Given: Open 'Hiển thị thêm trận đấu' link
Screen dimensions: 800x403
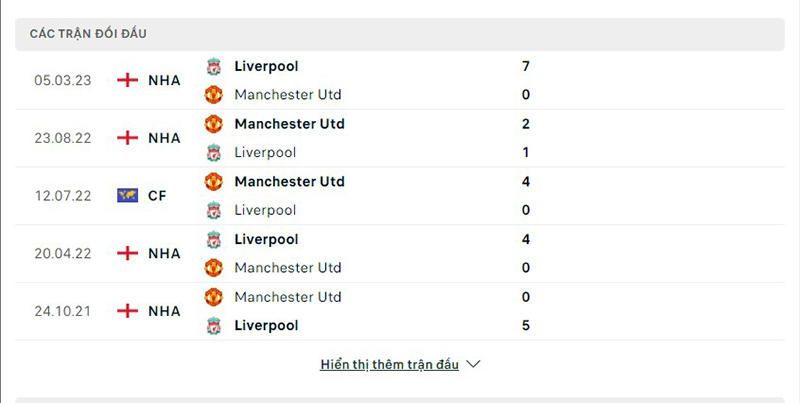Looking at the screenshot, I should pos(389,365).
